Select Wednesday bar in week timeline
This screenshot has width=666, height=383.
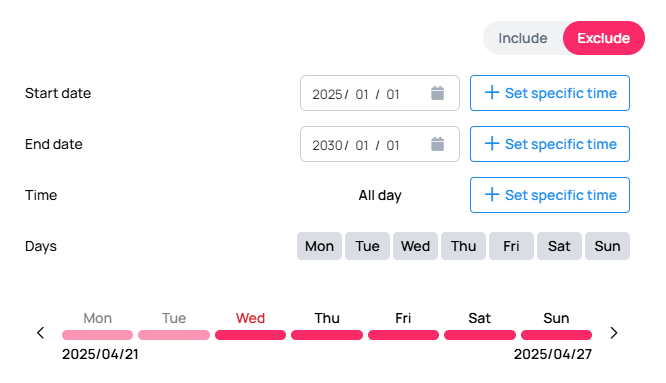(250, 335)
